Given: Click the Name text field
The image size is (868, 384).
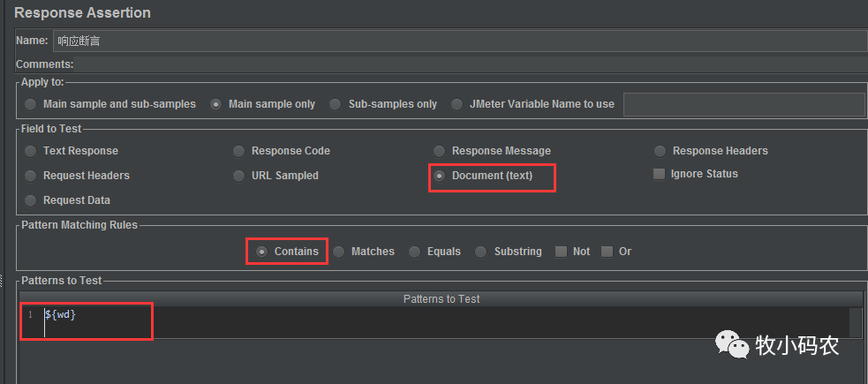Looking at the screenshot, I should coord(459,41).
